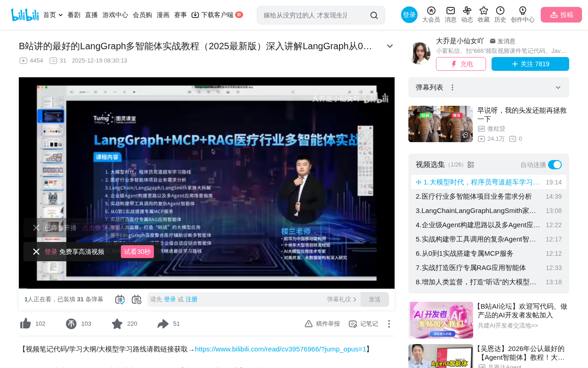Screen dimensions: 588x368
Task: Click 试看30秒 preview button
Action: click(x=137, y=252)
